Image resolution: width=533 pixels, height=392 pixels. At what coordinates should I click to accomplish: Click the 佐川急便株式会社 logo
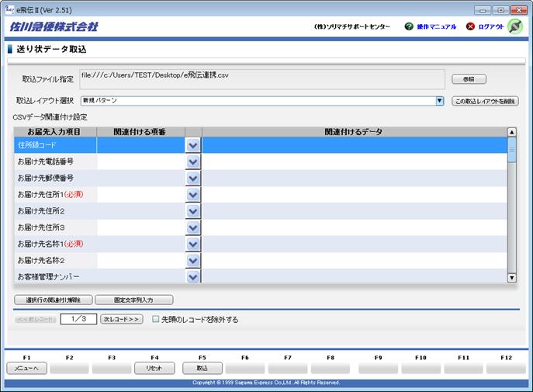[x=54, y=26]
